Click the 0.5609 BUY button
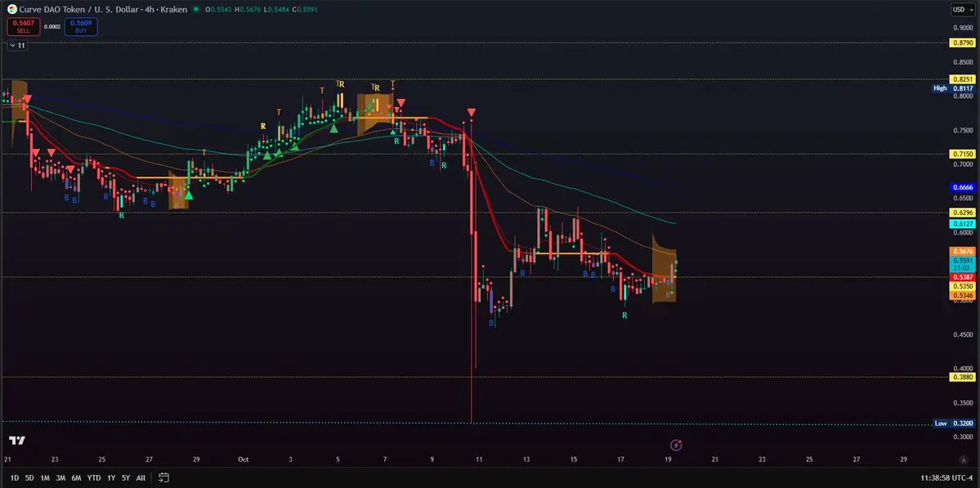Screen dimensions: 980x488 coord(80,27)
